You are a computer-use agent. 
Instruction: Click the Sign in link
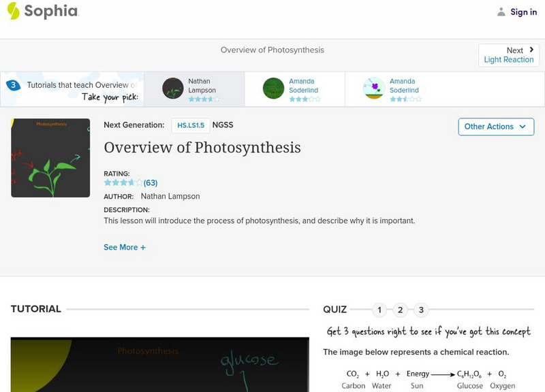pyautogui.click(x=522, y=11)
